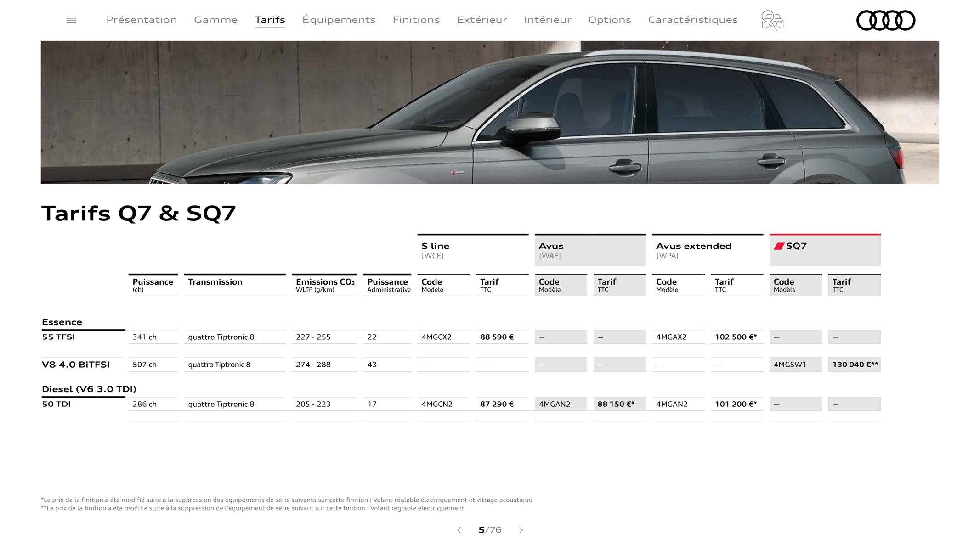The height and width of the screenshot is (551, 980).
Task: Select the 101 200 €* price cell
Action: click(737, 404)
